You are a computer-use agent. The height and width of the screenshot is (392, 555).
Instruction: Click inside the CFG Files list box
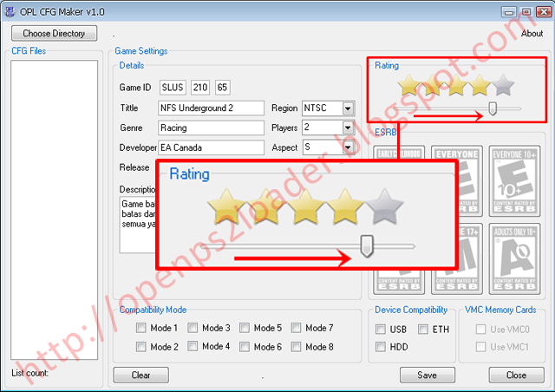click(x=54, y=210)
